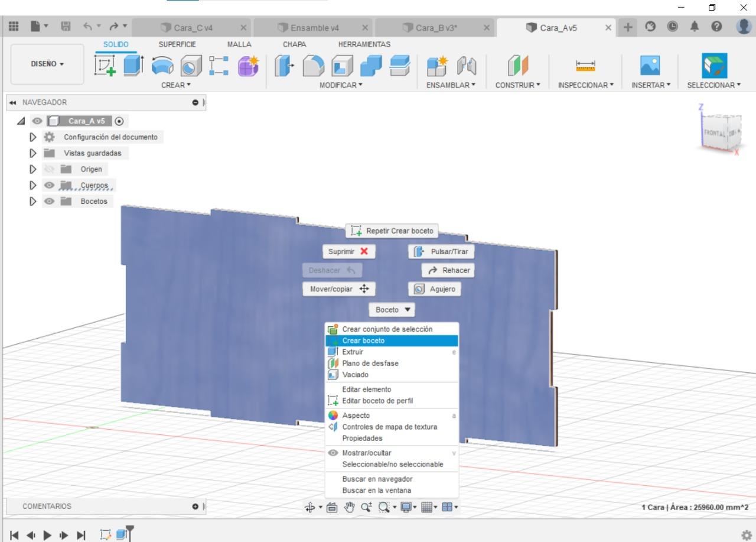Click the Orbit icon in the navigation bar

point(311,507)
